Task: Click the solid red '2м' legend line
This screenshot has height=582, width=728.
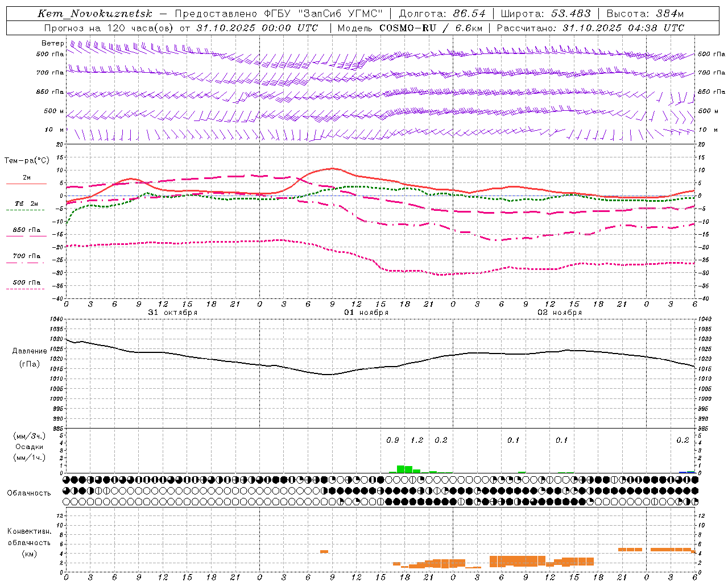Action: point(26,184)
